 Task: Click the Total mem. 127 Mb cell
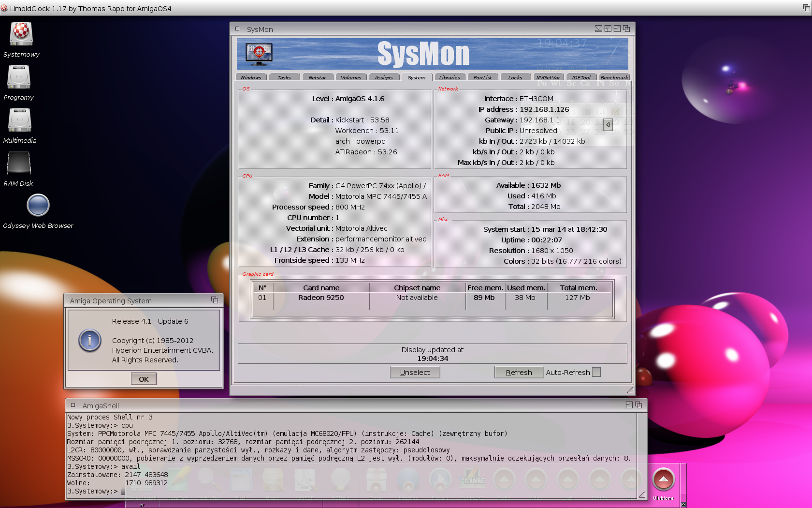(x=578, y=298)
